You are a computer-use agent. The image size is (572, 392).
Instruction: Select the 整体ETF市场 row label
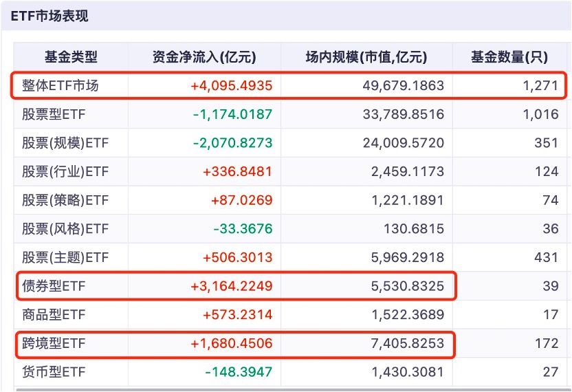click(60, 86)
